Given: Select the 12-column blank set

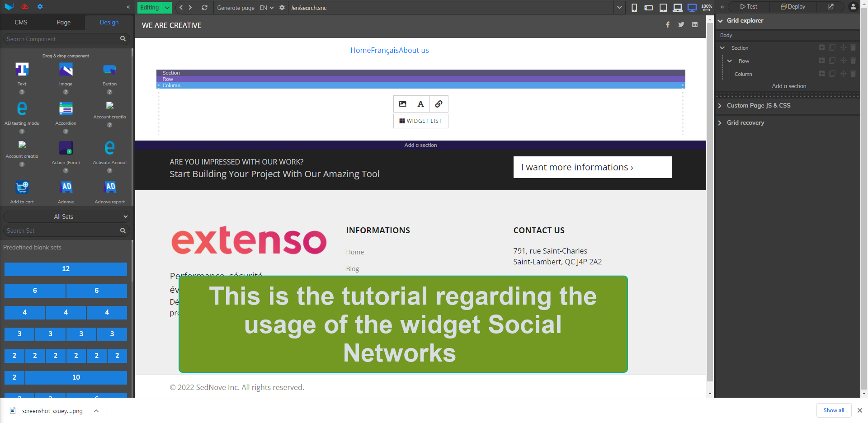Looking at the screenshot, I should pos(66,269).
